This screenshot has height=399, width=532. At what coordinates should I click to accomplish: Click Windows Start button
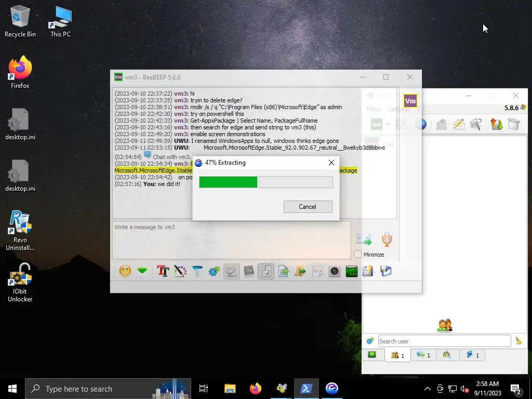[12, 389]
